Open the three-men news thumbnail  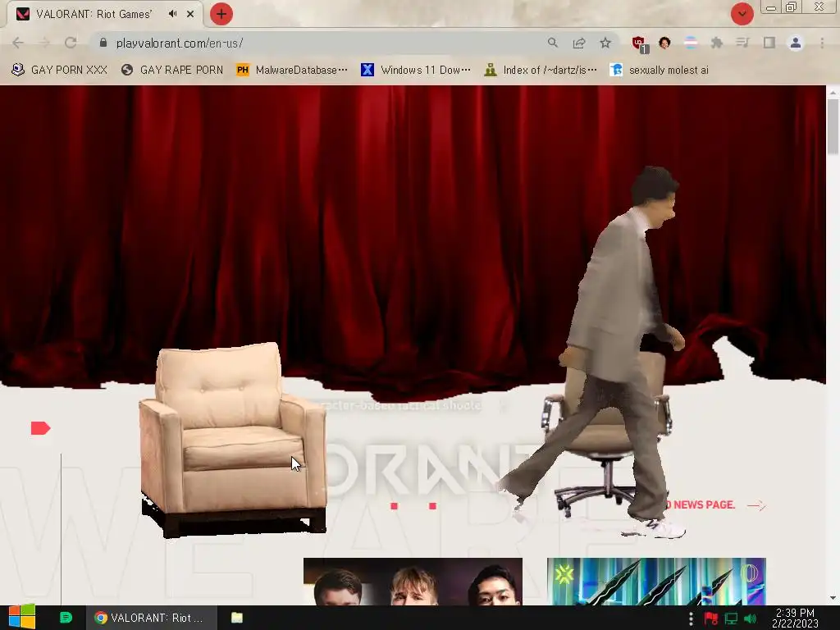tap(413, 582)
